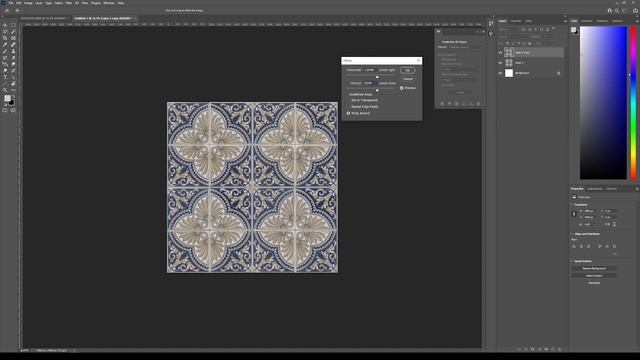Open the layer Opacity dropdown
Screen dimensions: 640x360
548,36
